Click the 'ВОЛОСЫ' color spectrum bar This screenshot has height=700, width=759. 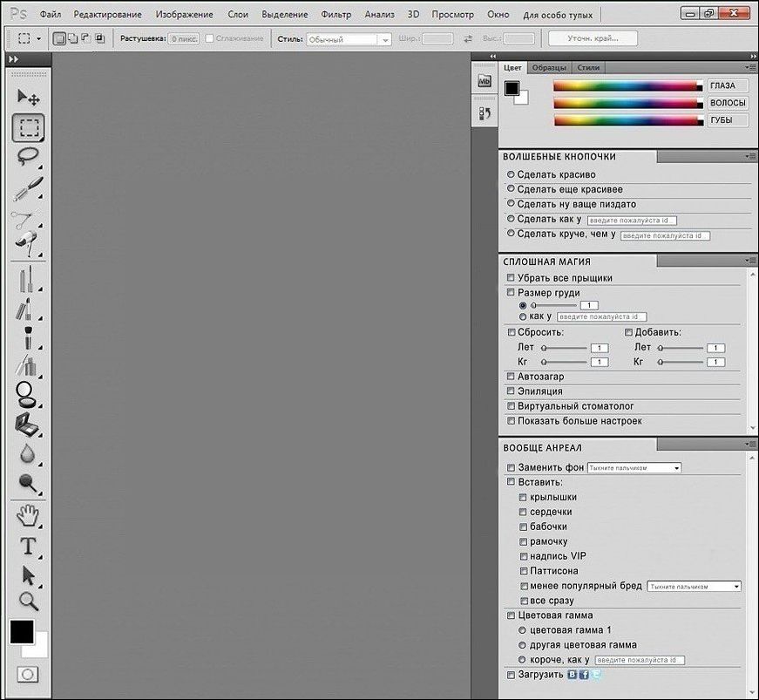tap(627, 103)
